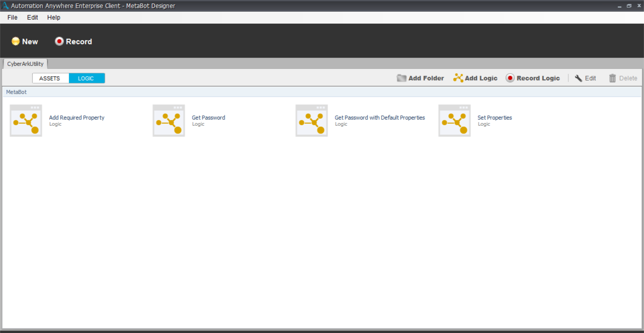Close the MetaBot Designer window
This screenshot has height=333, width=644.
(x=639, y=6)
